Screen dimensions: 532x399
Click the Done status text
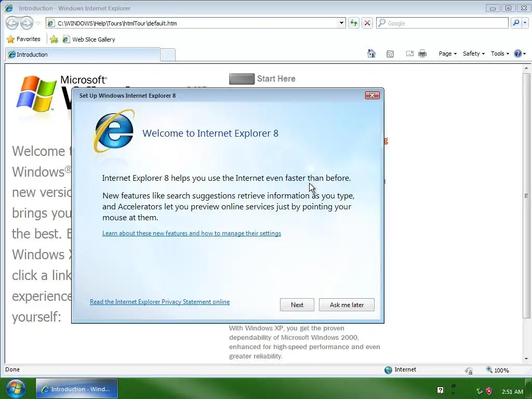[x=12, y=369]
